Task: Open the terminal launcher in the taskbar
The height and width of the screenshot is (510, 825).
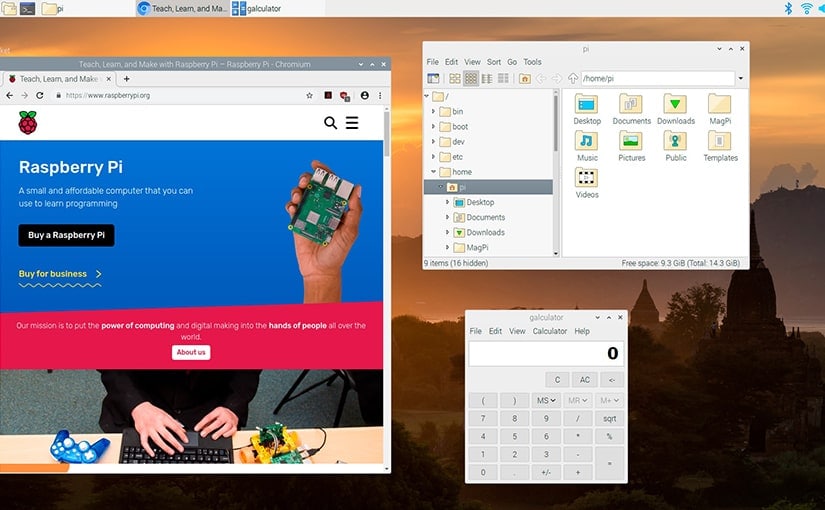Action: [27, 8]
